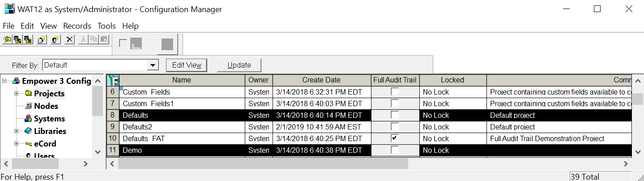Click the Systems colored blocks icon

tap(28, 119)
